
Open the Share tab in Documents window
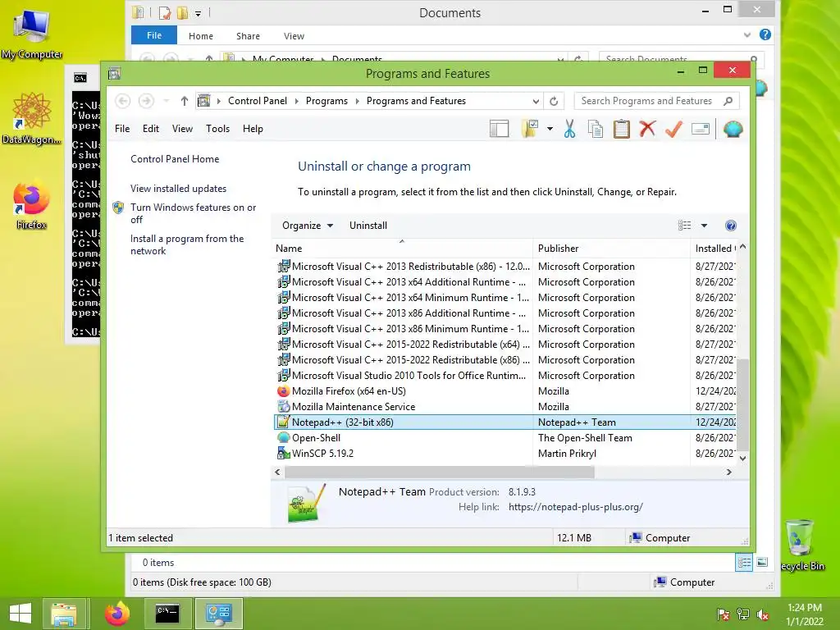click(x=248, y=36)
